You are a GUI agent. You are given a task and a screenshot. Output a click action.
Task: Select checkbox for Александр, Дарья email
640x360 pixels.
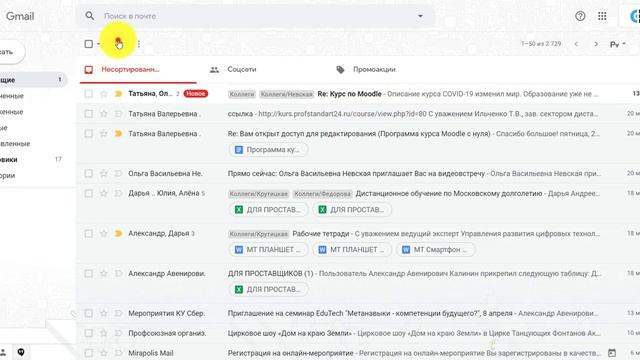89,233
